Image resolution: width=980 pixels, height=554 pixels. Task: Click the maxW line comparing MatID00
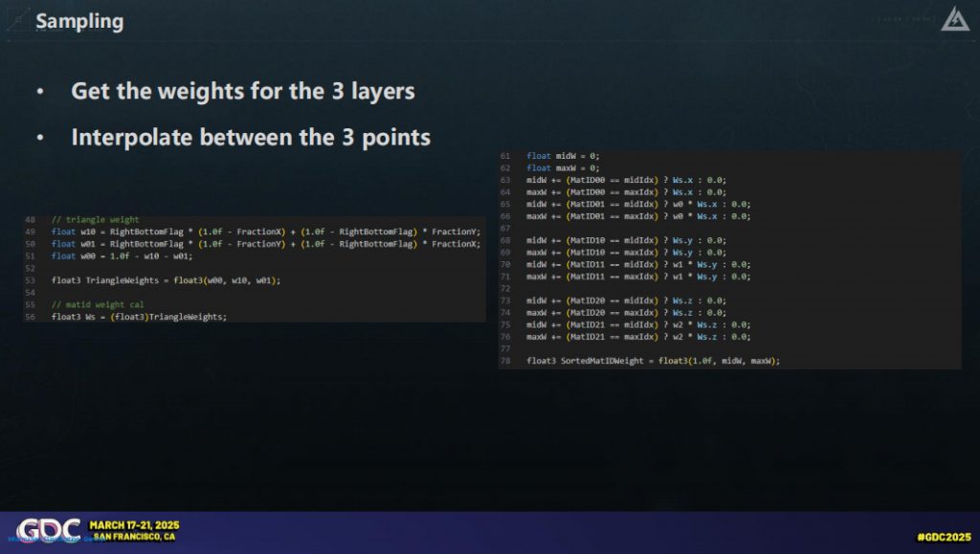[626, 192]
